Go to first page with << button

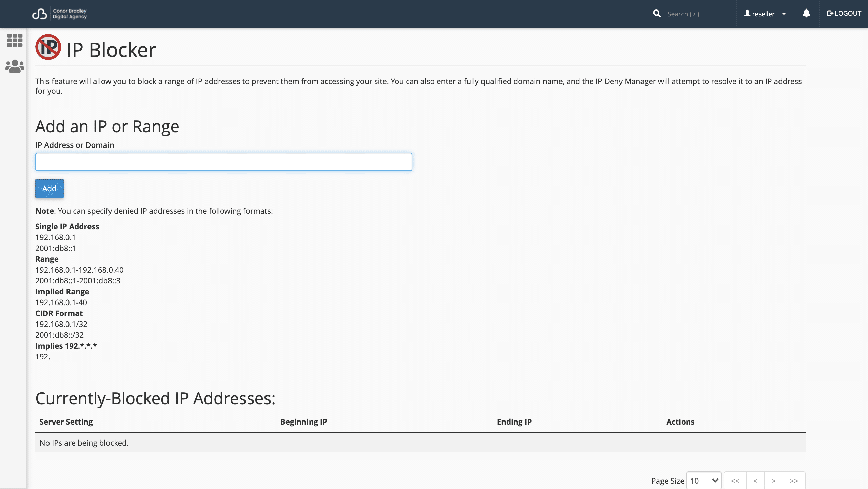click(735, 481)
